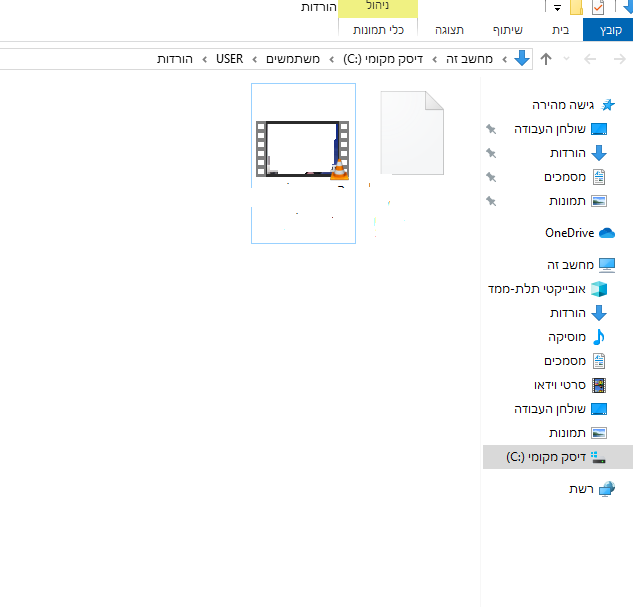Click Properties checkmark icon in quick access toolbar
Image resolution: width=633 pixels, height=607 pixels.
tap(598, 7)
